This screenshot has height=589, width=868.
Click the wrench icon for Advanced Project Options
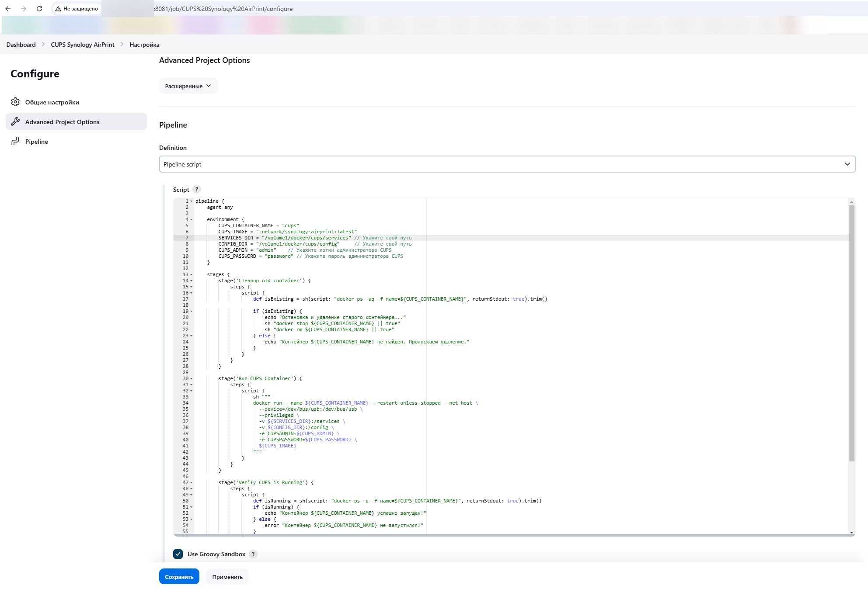15,121
